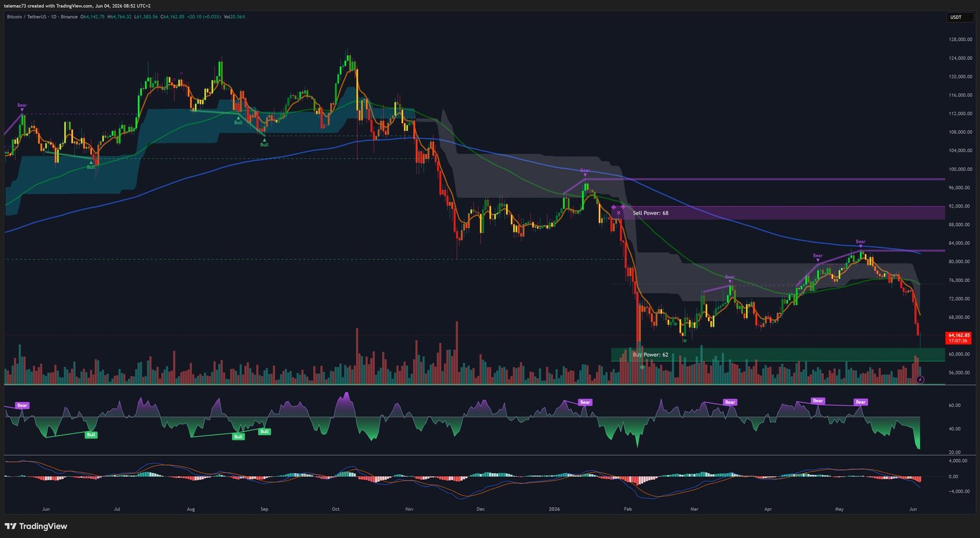Select the Buy Power: 62 zone label
This screenshot has width=980, height=538.
pyautogui.click(x=650, y=355)
